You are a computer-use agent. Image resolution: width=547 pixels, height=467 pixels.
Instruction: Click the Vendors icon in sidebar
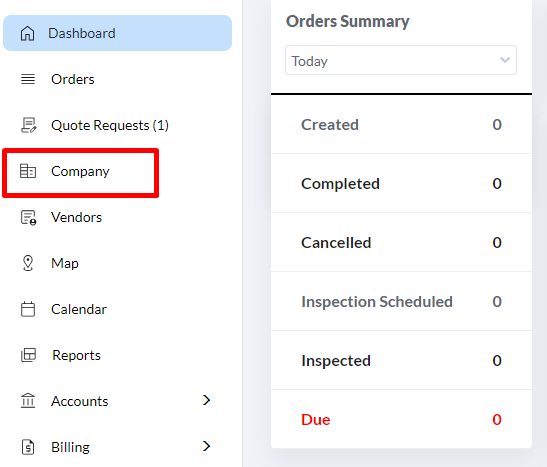click(28, 217)
